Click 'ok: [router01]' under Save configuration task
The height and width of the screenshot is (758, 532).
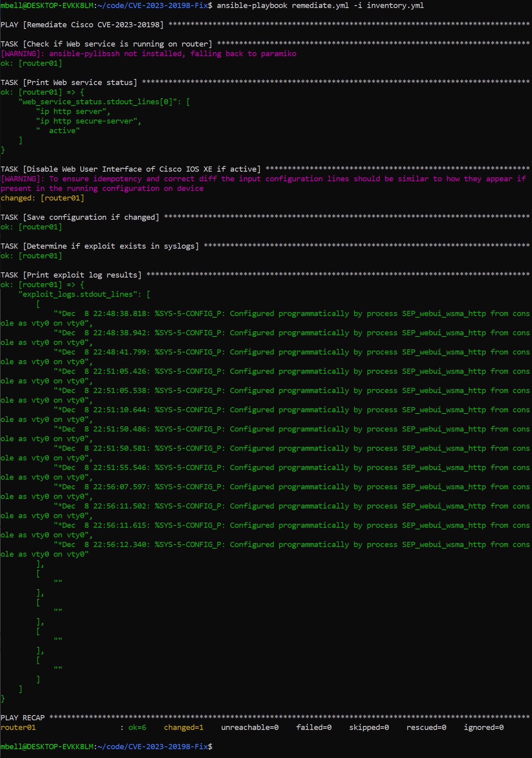coord(31,227)
